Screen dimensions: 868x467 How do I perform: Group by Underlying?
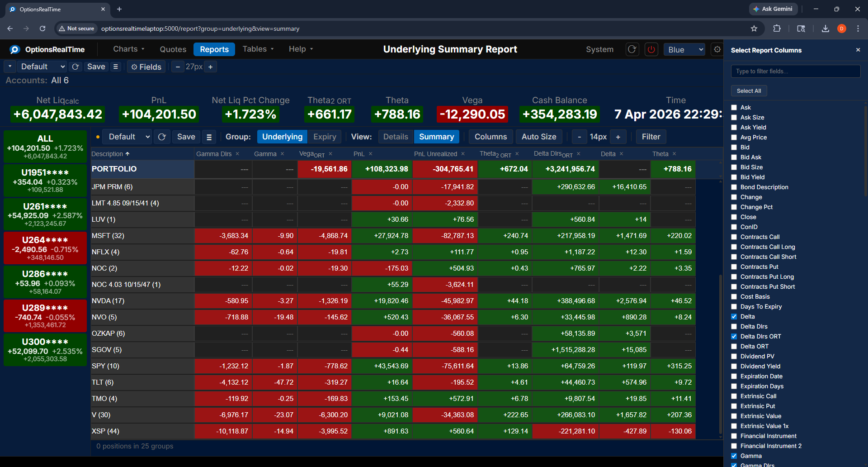pos(282,137)
